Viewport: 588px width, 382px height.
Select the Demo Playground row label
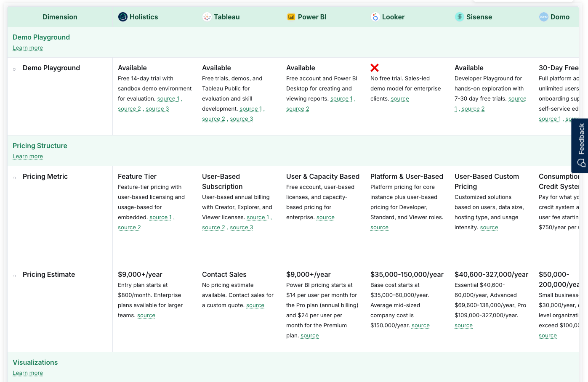coord(51,68)
